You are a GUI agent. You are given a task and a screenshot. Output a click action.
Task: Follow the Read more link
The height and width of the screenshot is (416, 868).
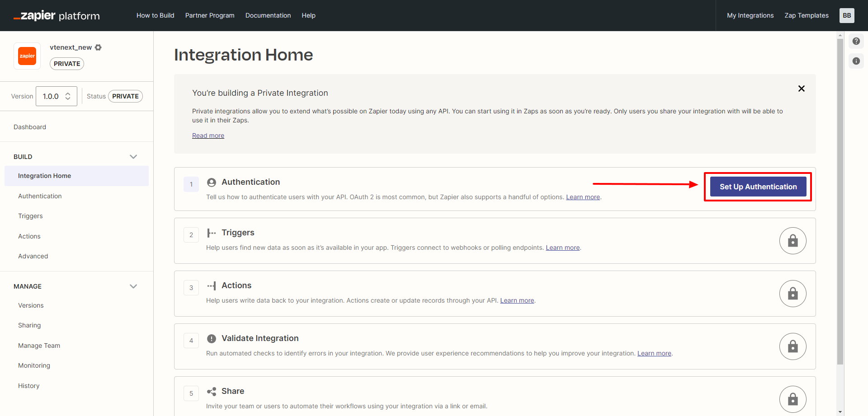click(208, 136)
